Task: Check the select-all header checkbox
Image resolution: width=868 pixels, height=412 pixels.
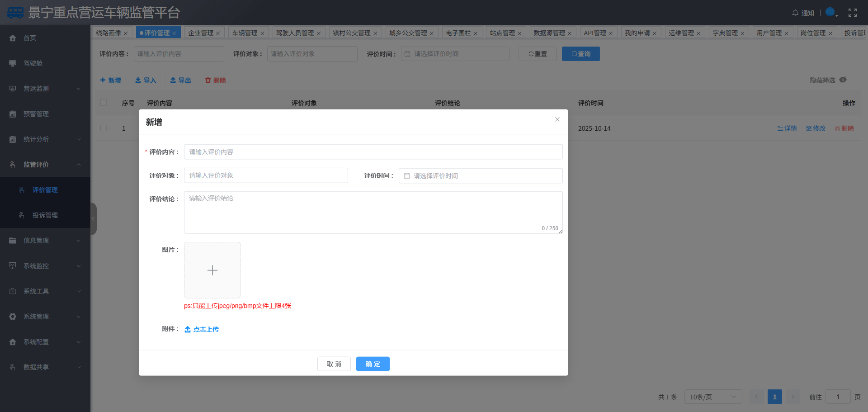Action: [x=104, y=103]
